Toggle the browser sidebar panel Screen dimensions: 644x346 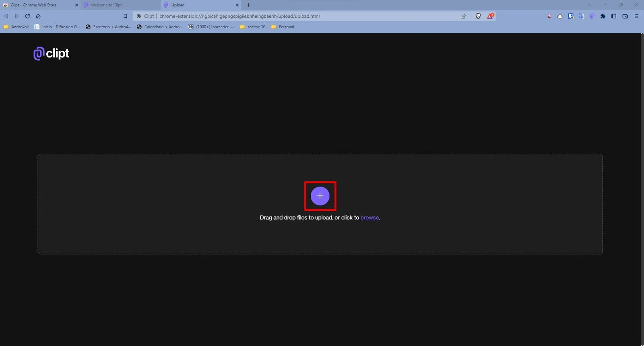614,16
